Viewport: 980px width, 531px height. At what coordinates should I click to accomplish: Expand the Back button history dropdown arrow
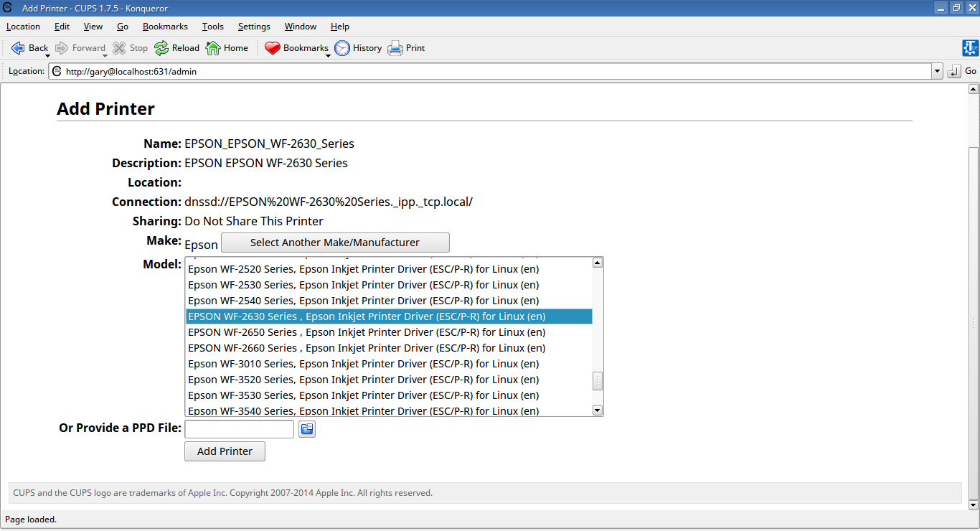(47, 56)
